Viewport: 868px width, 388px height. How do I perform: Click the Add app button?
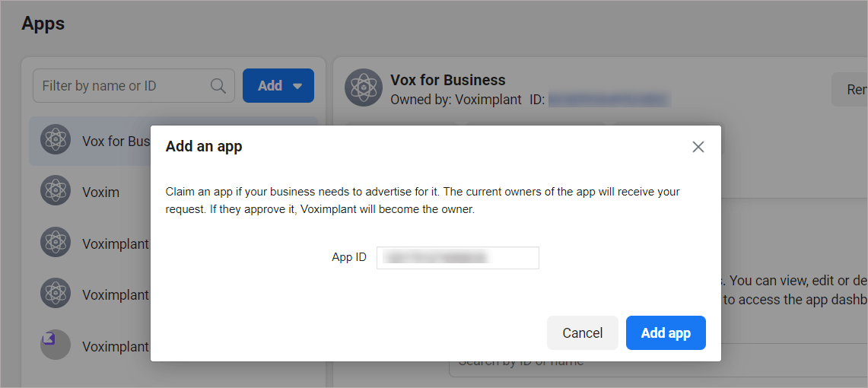[666, 332]
